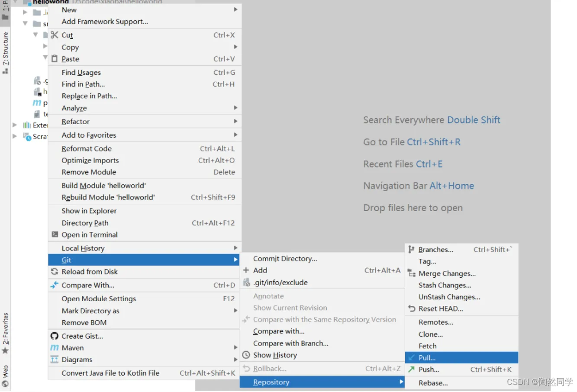Expand the External Libraries tree node arrow
The width and height of the screenshot is (577, 392).
[x=15, y=125]
